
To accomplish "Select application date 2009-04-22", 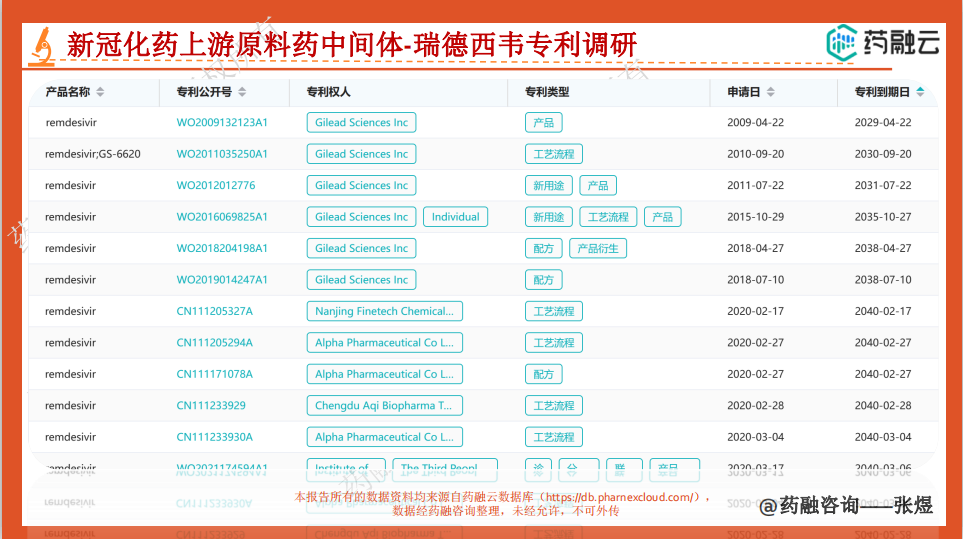I will click(x=755, y=122).
